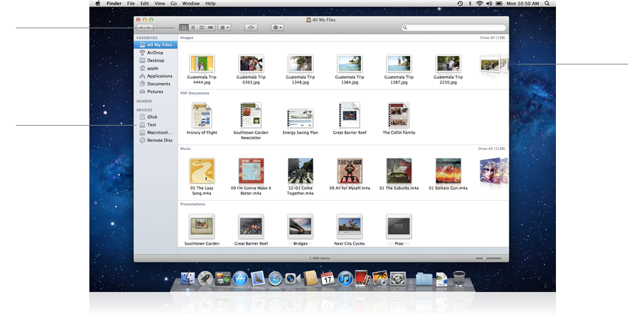Open the Go menu
644x319 pixels.
tap(173, 3)
